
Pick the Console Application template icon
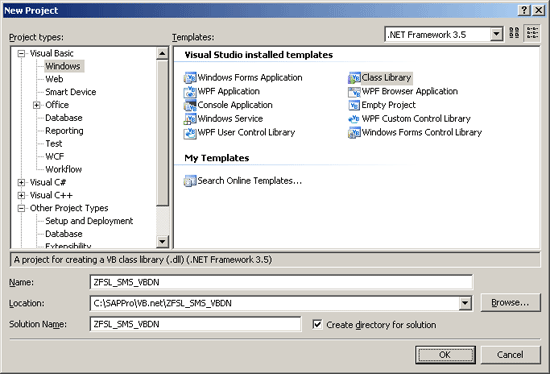(190, 105)
